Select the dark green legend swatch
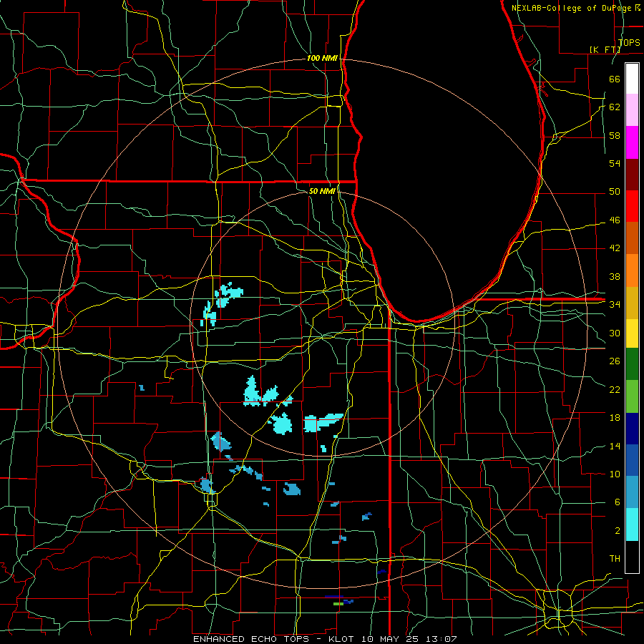Image resolution: width=644 pixels, height=644 pixels. click(632, 364)
